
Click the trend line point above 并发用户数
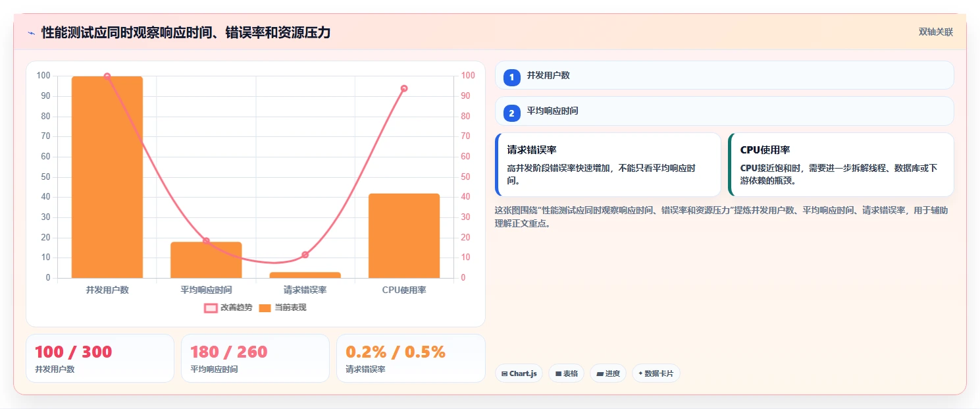pos(107,76)
